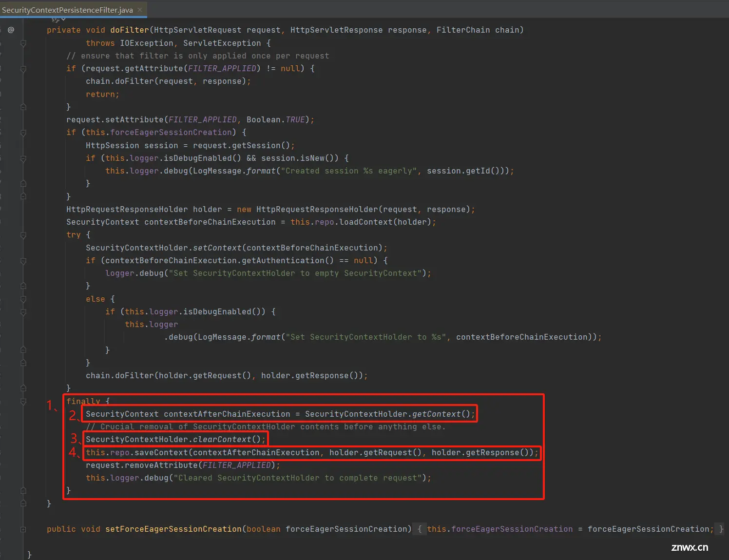Click 'boolean' keyword in setForceEagerSessionCreation parameter
The width and height of the screenshot is (729, 560).
[x=263, y=529]
